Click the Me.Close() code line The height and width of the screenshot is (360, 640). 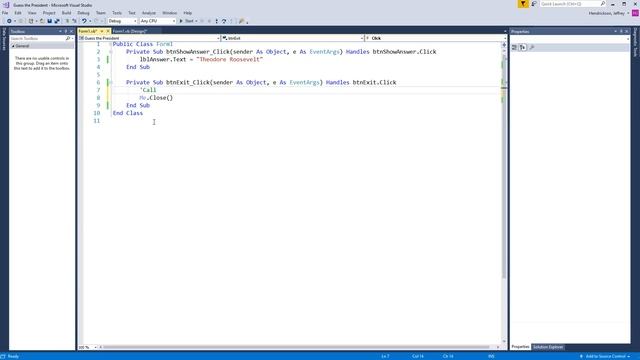click(x=156, y=98)
